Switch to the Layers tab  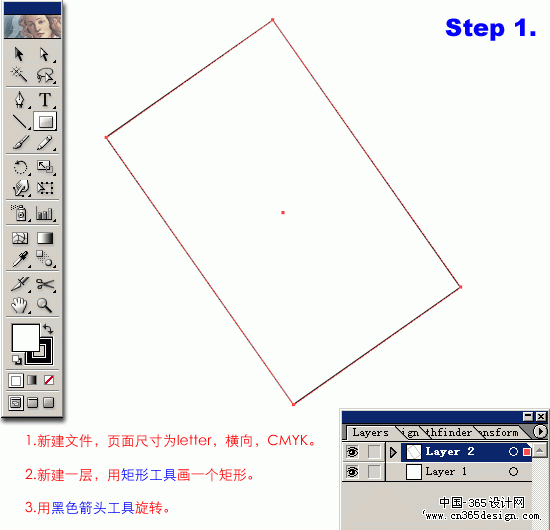[x=370, y=432]
